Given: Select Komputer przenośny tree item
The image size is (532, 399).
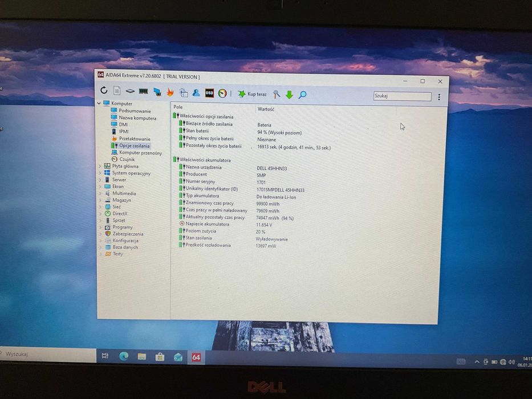Looking at the screenshot, I should tap(140, 153).
